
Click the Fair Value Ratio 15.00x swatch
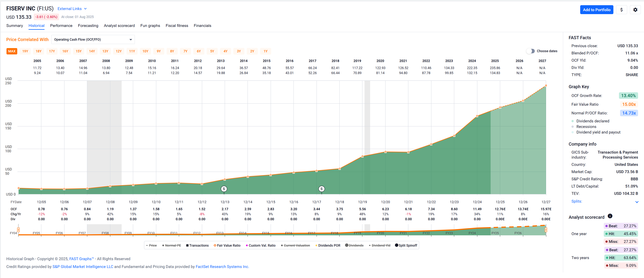coord(629,104)
